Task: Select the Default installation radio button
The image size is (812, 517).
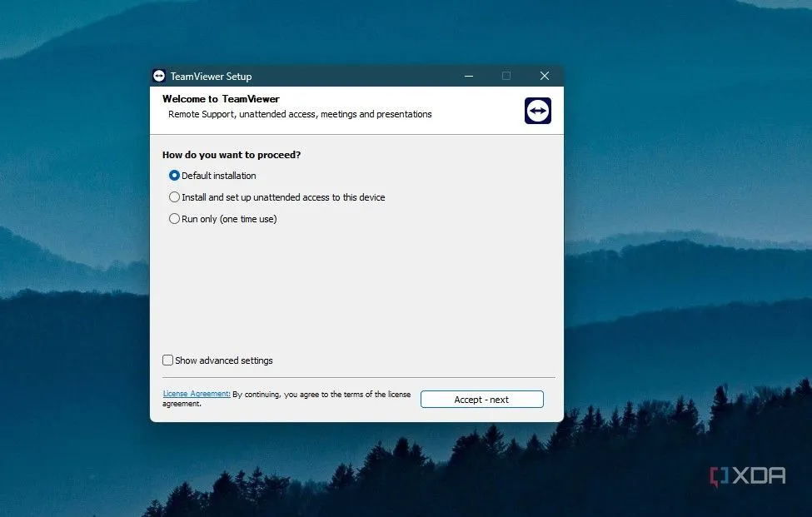Action: tap(175, 176)
